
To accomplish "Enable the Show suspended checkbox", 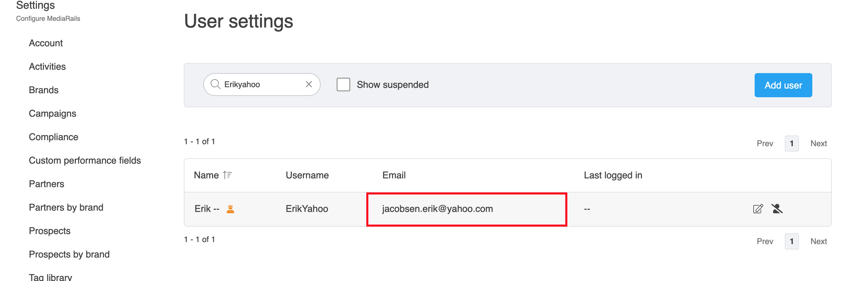I will [x=343, y=85].
